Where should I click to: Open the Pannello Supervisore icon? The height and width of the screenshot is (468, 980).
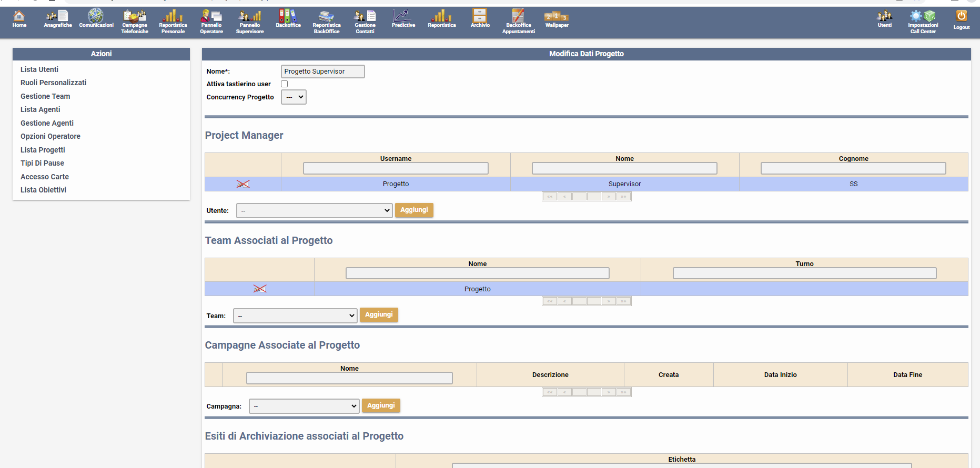tap(250, 22)
